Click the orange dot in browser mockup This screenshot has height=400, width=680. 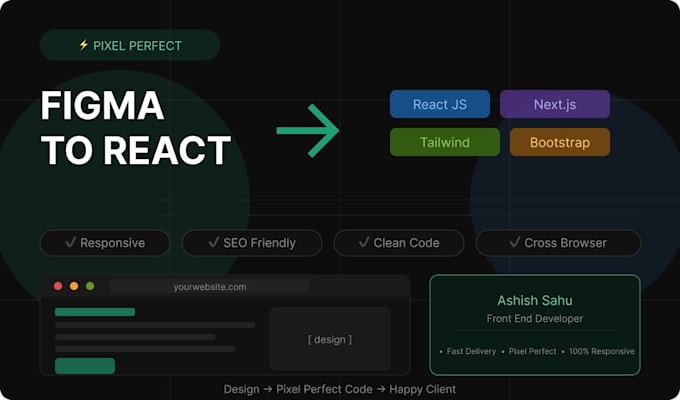tap(74, 286)
